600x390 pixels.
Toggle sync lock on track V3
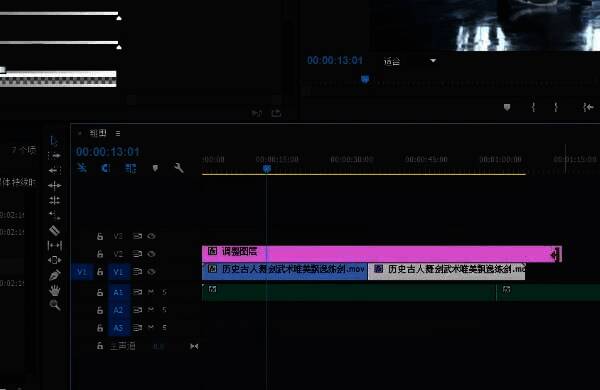tap(137, 236)
